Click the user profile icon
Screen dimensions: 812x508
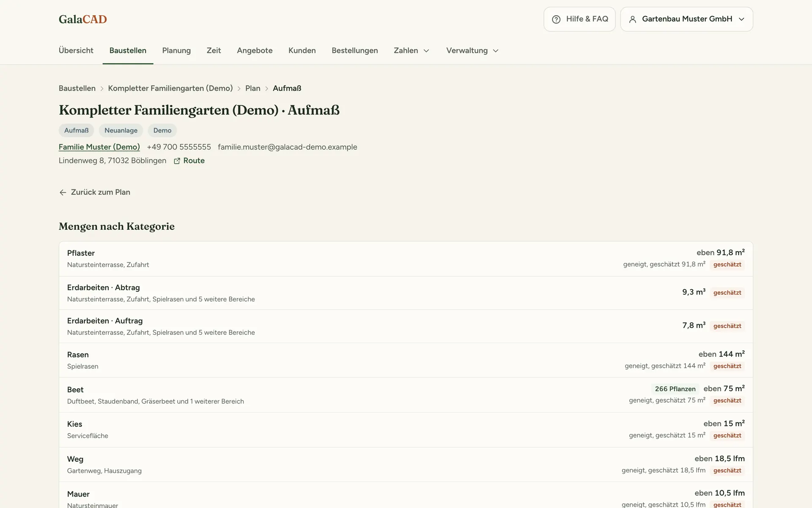pyautogui.click(x=633, y=19)
